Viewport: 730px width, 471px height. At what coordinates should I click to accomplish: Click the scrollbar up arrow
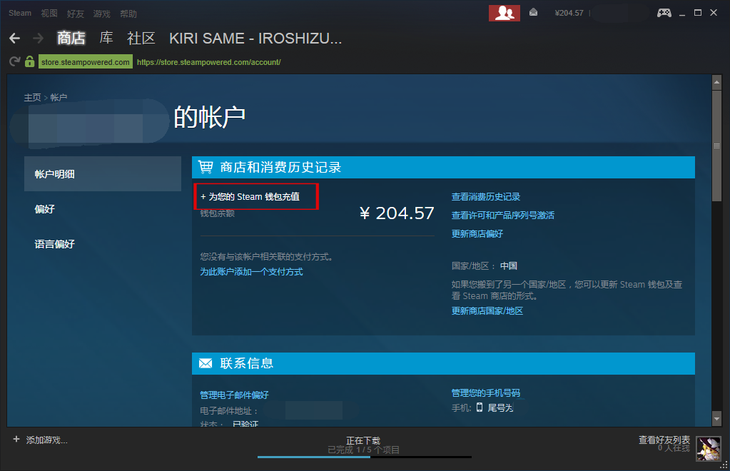coord(716,82)
